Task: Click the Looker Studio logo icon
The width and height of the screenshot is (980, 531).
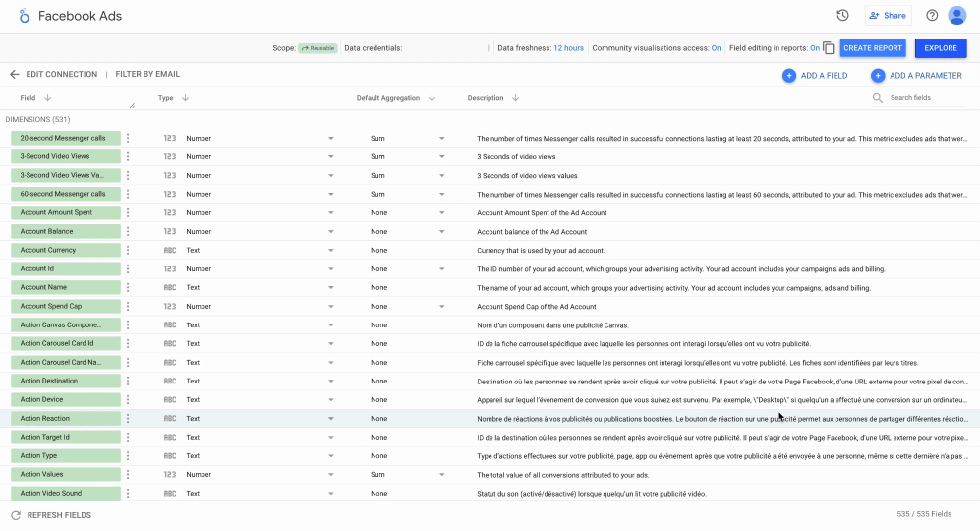Action: click(x=24, y=16)
